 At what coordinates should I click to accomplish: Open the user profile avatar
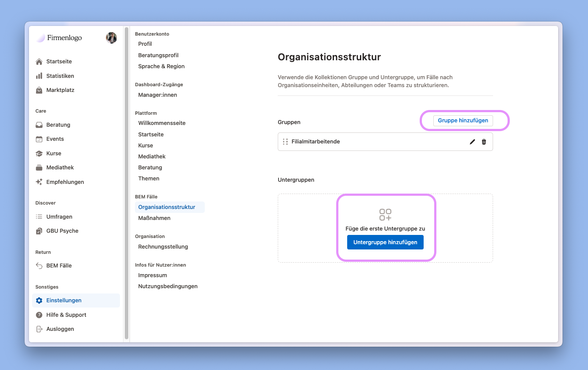tap(111, 38)
